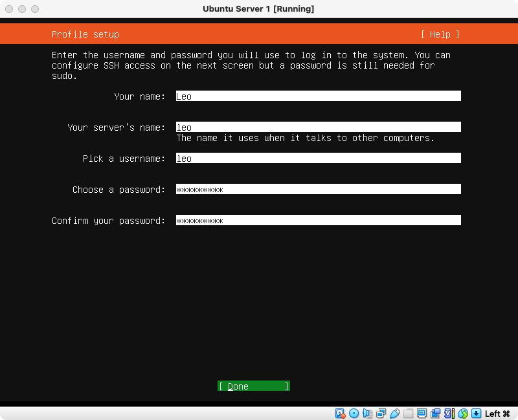518x420 pixels.
Task: Open the Help menu in the header
Action: 440,34
